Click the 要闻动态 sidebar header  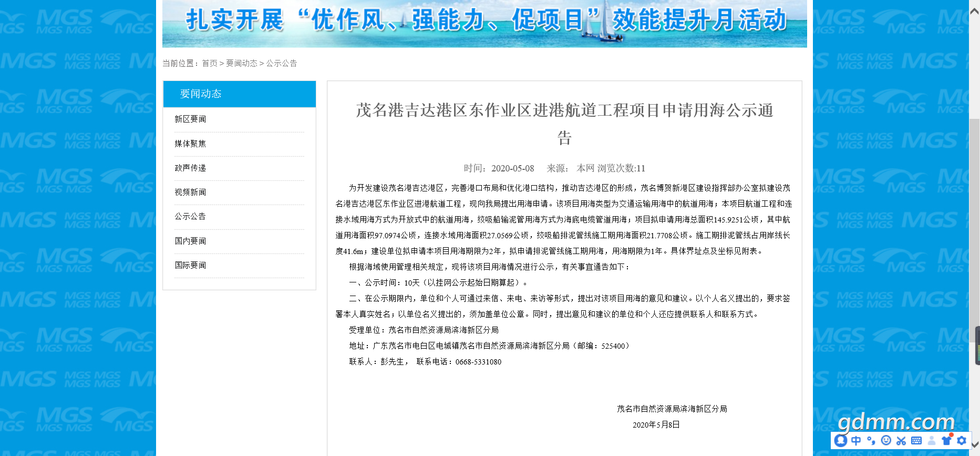click(x=240, y=94)
